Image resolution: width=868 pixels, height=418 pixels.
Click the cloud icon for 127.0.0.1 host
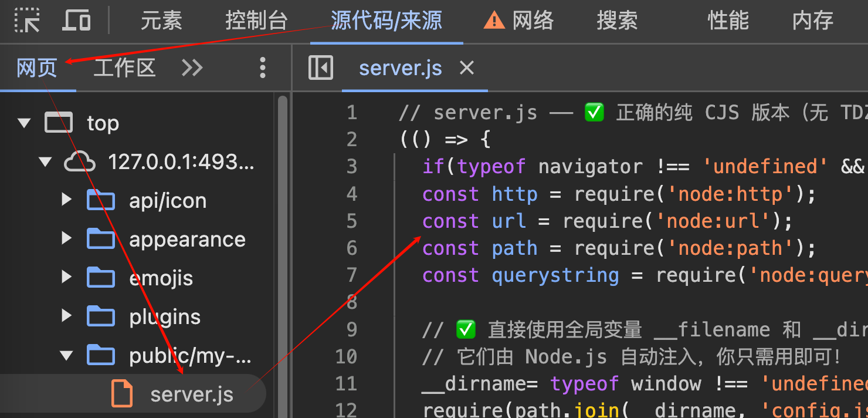(x=80, y=162)
